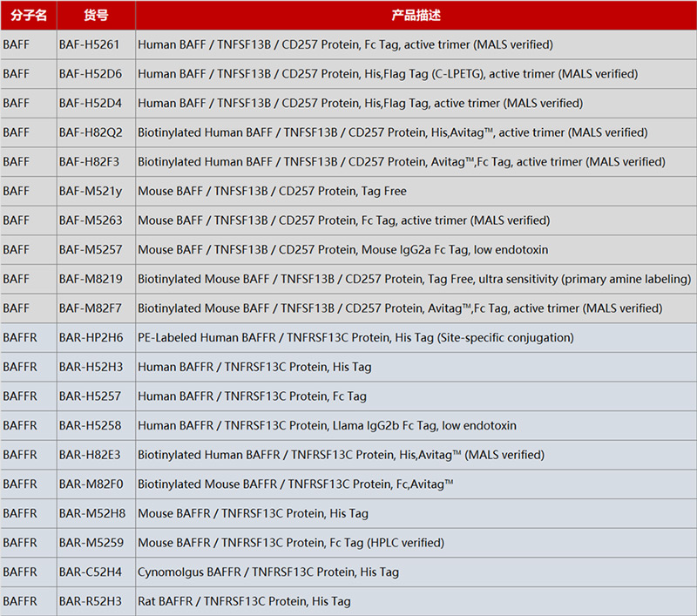Click the Mouse BAFF Tag Free description
The width and height of the screenshot is (697, 616).
[272, 191]
